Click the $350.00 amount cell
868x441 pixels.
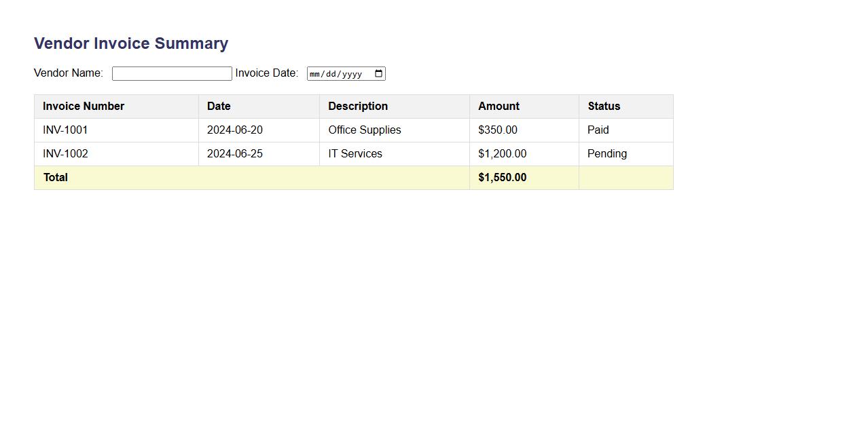[498, 130]
